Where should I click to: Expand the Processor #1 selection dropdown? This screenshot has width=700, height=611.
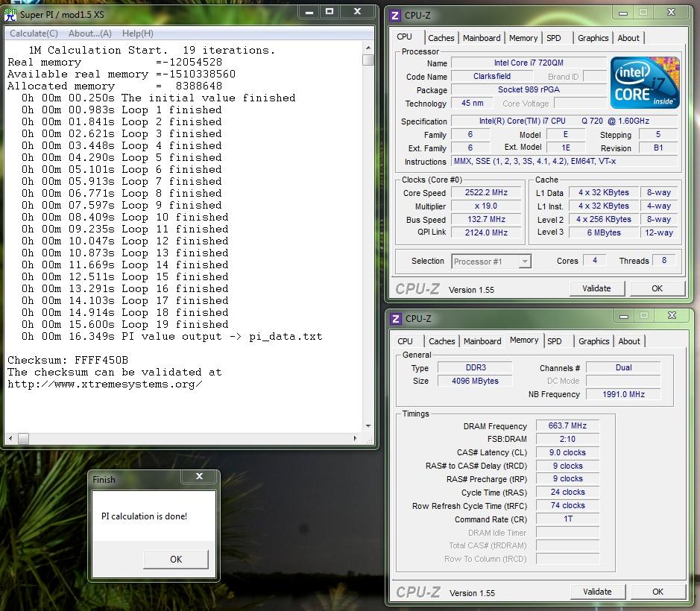[525, 261]
